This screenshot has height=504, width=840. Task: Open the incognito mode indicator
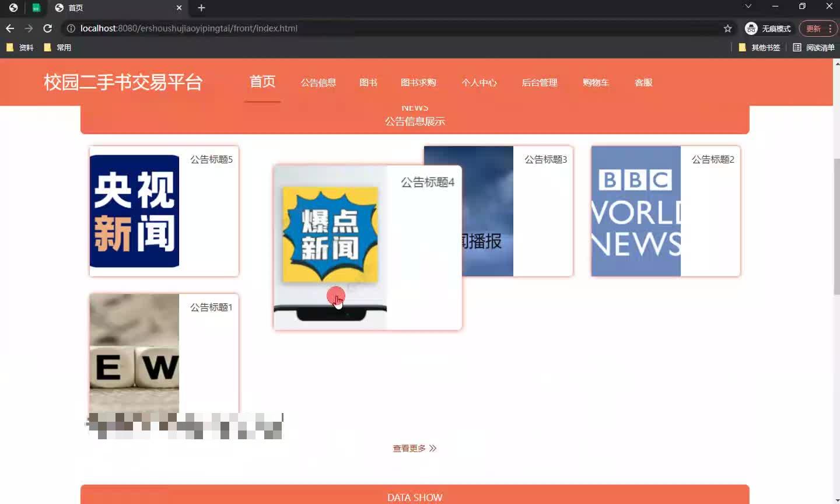click(x=768, y=28)
